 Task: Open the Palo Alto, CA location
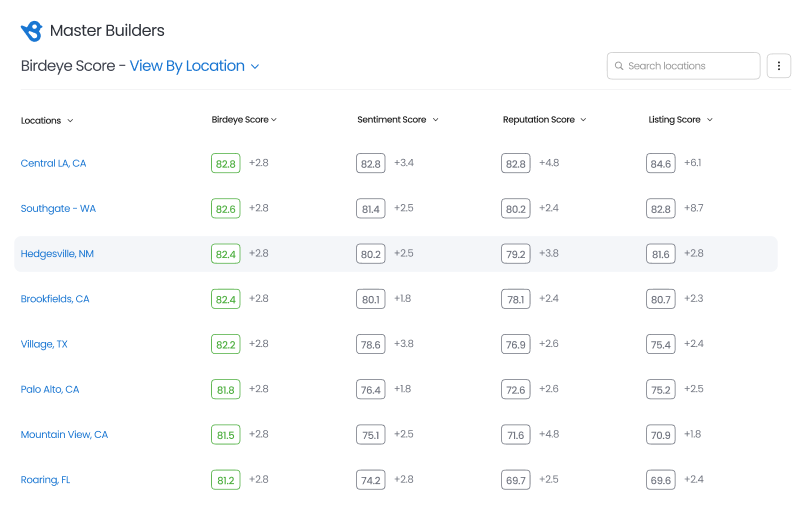50,389
